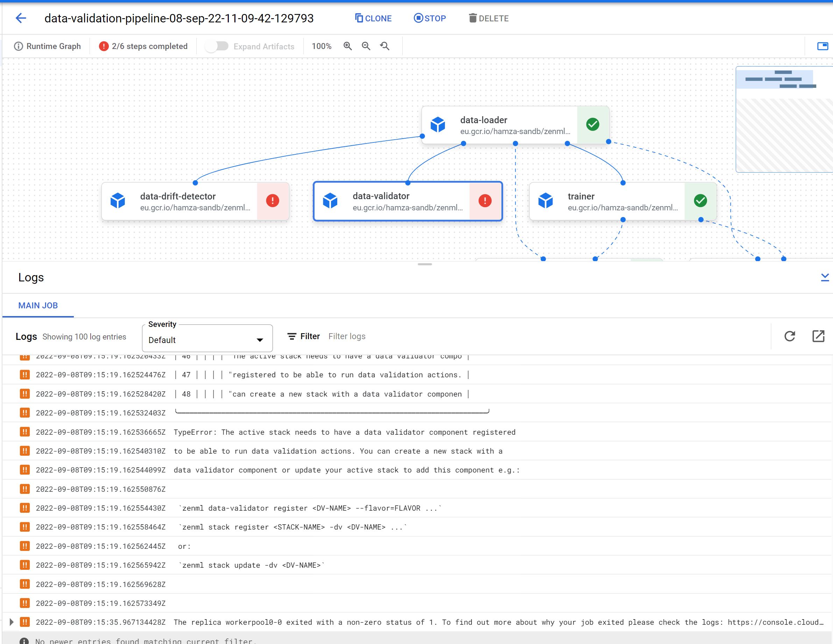Image resolution: width=833 pixels, height=644 pixels.
Task: Click the reset zoom icon
Action: click(x=384, y=46)
